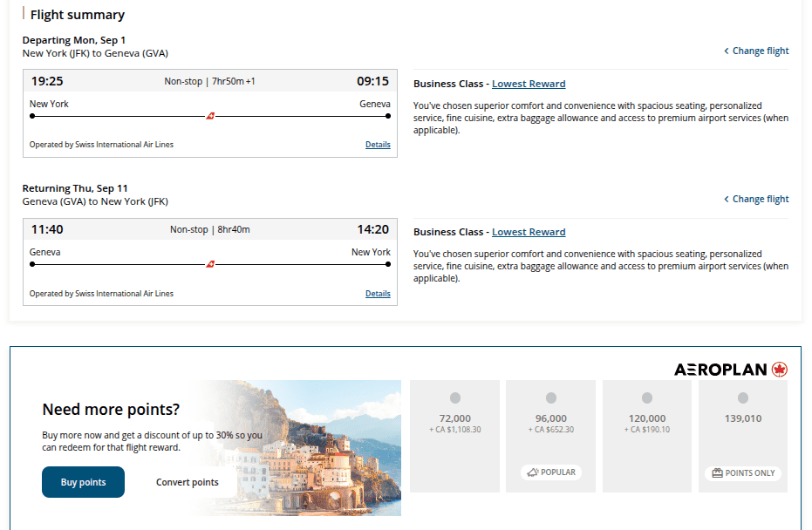Image resolution: width=812 pixels, height=530 pixels.
Task: Expand Details for the returning flight
Action: [x=378, y=294]
